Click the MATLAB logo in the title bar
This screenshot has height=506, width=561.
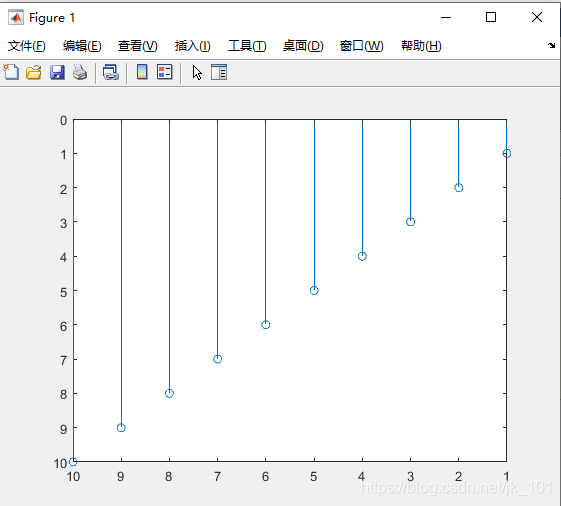[16, 17]
